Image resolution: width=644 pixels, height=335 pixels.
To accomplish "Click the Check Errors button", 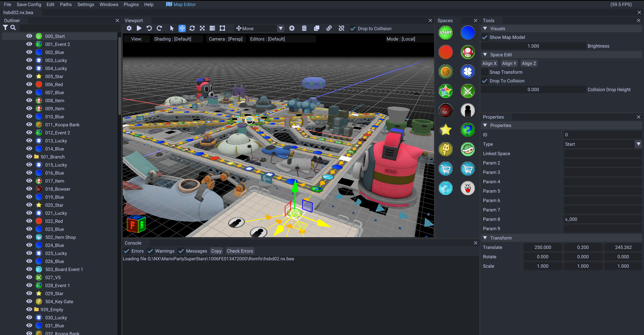I will pyautogui.click(x=240, y=251).
